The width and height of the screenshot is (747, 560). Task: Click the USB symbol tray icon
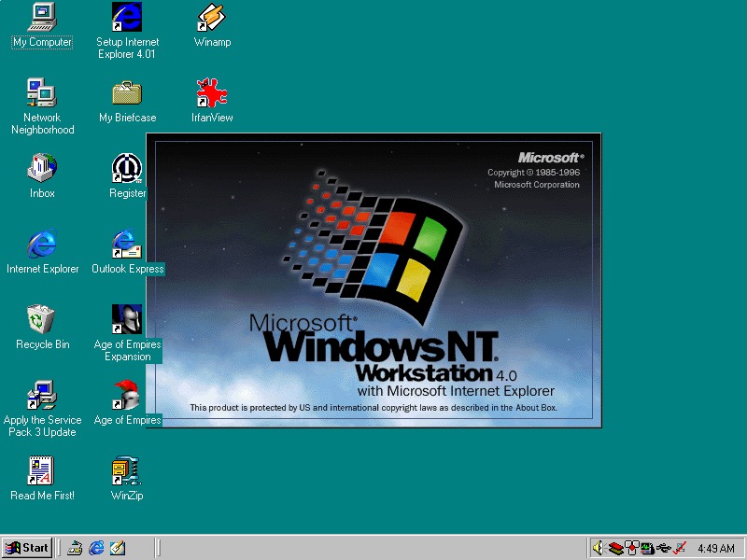(664, 548)
